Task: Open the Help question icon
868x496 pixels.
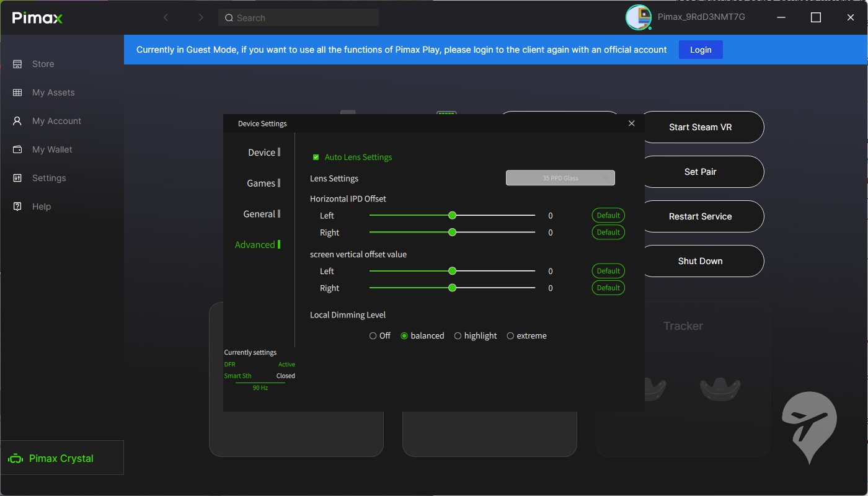Action: [17, 206]
